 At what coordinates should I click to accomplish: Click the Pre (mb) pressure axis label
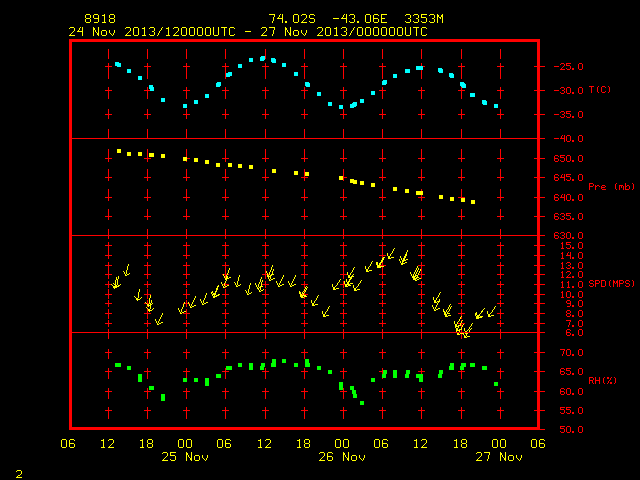point(611,187)
